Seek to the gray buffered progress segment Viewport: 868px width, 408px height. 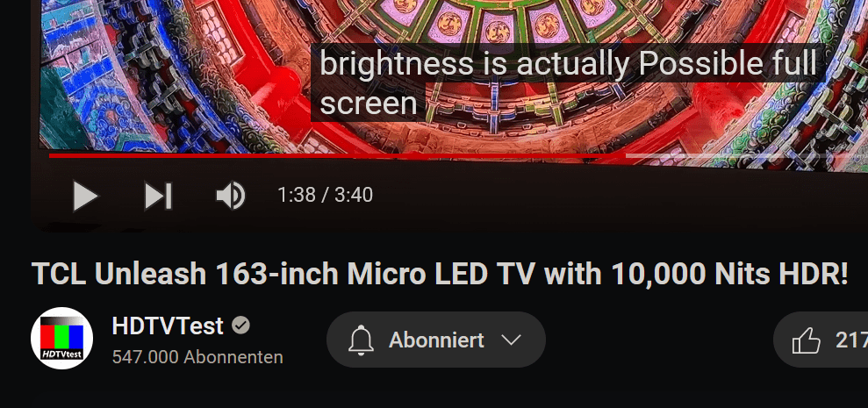tap(747, 155)
